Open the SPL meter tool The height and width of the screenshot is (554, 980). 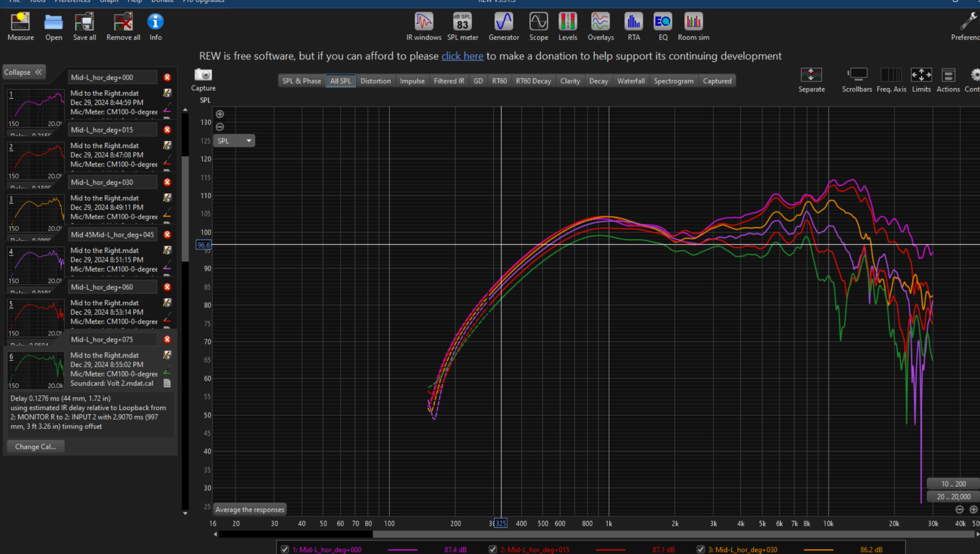click(x=463, y=26)
